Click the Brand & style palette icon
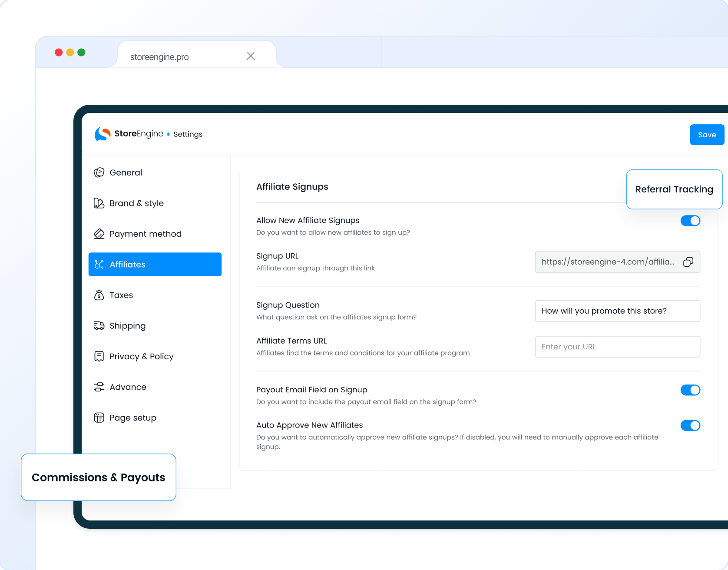This screenshot has height=570, width=728. click(99, 203)
